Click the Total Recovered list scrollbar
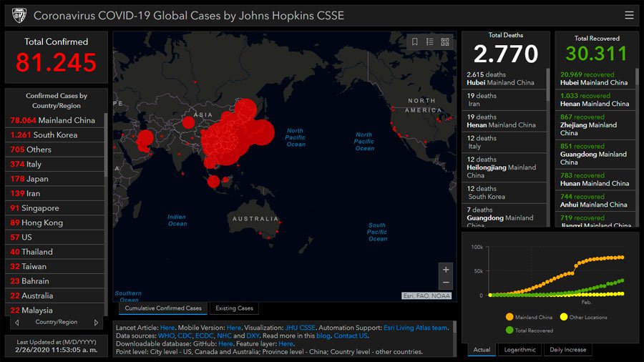 (x=637, y=77)
